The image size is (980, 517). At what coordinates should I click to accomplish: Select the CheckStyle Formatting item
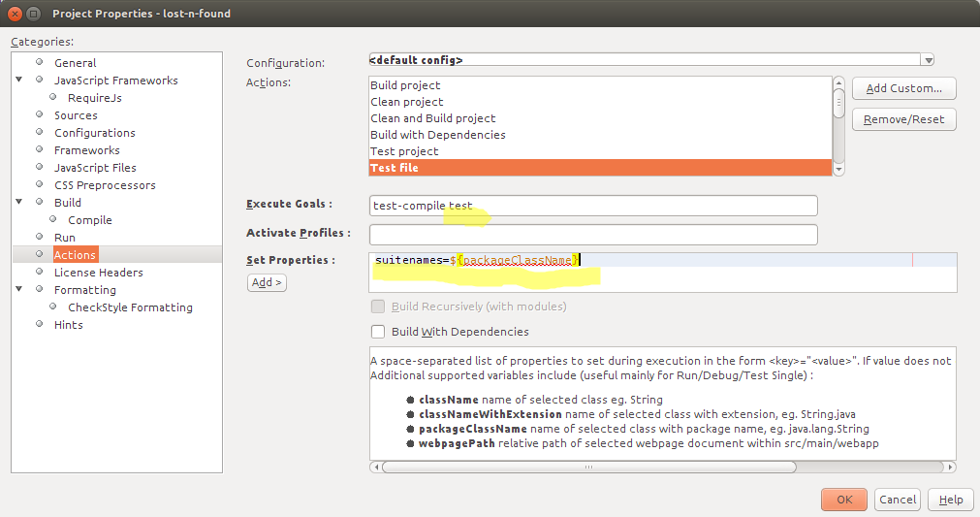130,307
